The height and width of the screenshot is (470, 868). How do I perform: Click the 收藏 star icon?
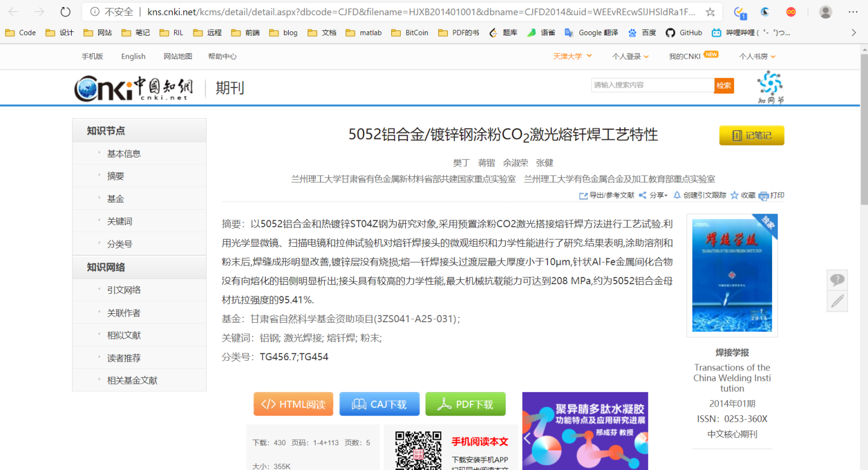pos(734,195)
